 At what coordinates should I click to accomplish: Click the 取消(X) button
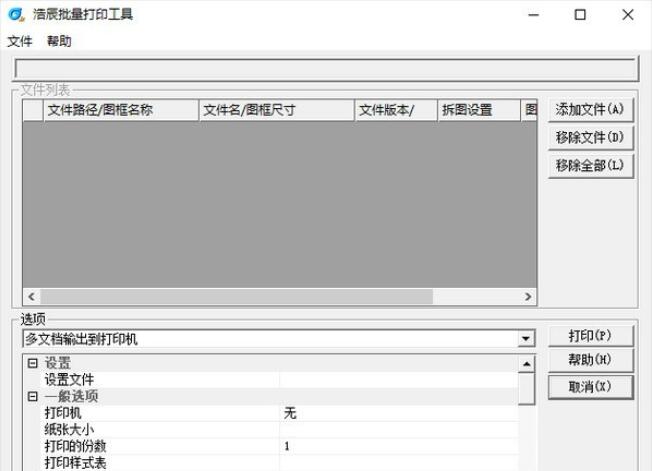[590, 387]
